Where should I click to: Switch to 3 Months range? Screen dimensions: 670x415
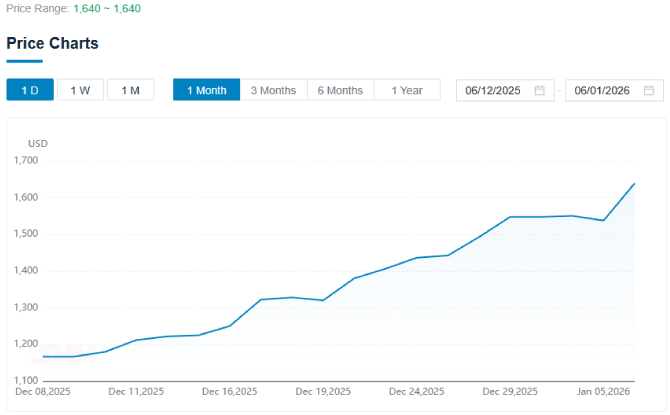(273, 90)
